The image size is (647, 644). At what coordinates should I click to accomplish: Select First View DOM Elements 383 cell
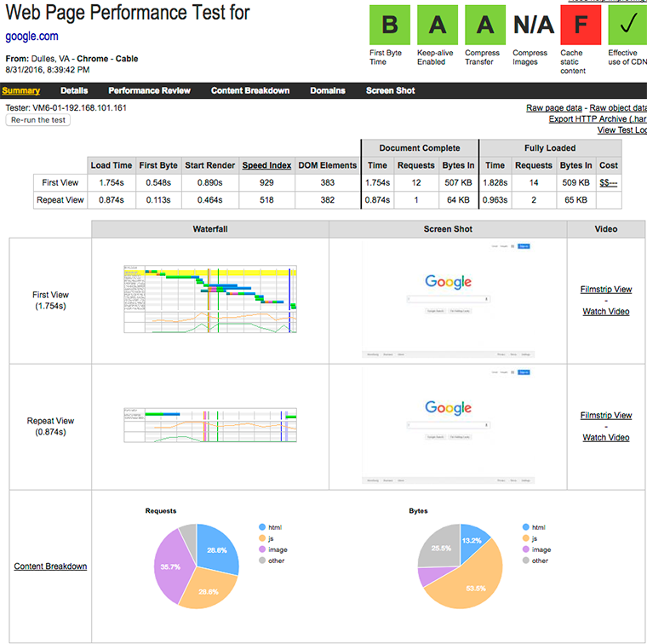pos(327,182)
